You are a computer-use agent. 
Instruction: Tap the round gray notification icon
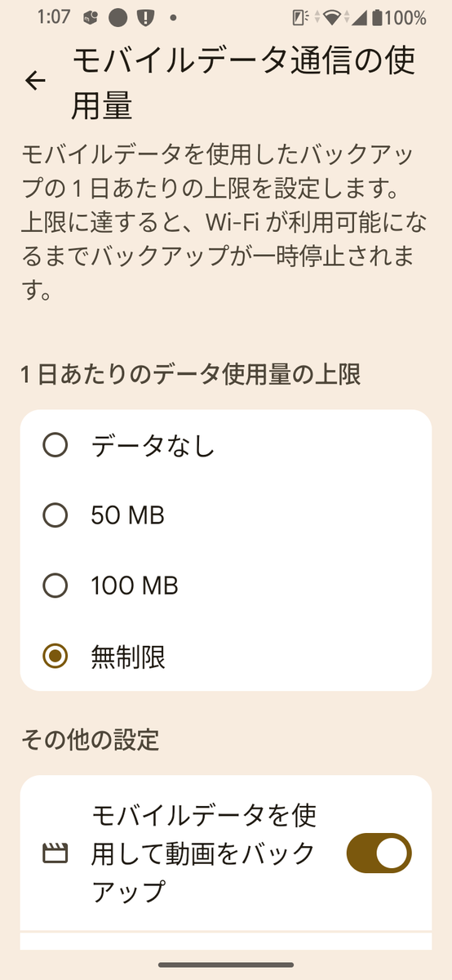(119, 17)
